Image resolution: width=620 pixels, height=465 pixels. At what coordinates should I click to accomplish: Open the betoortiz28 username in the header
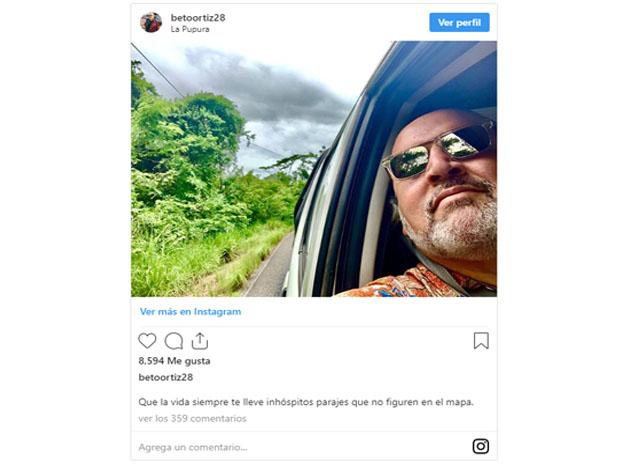point(198,17)
